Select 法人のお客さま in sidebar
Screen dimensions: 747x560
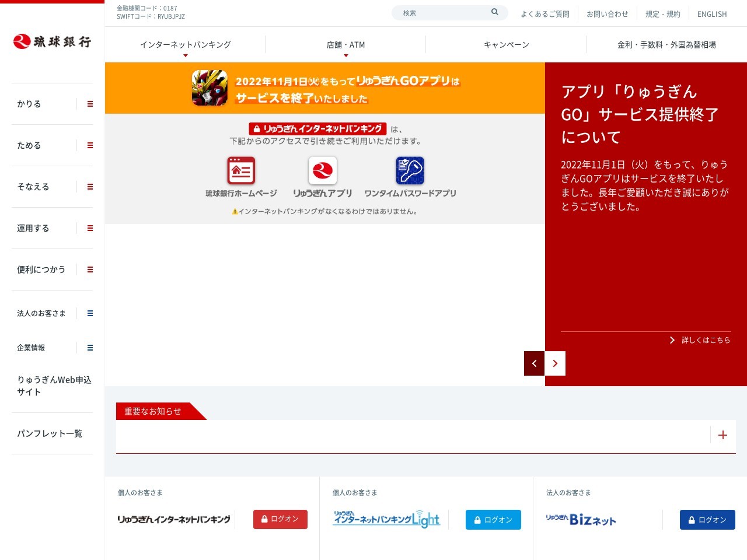point(41,313)
